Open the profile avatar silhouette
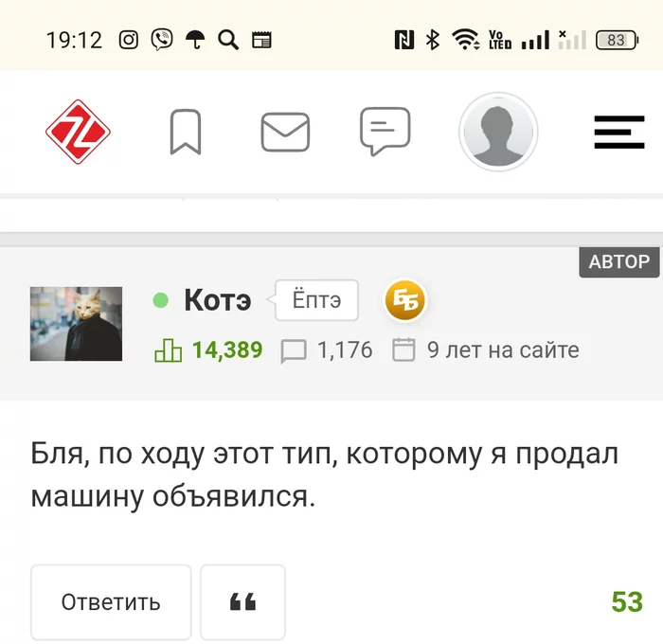663x644 pixels. tap(498, 132)
